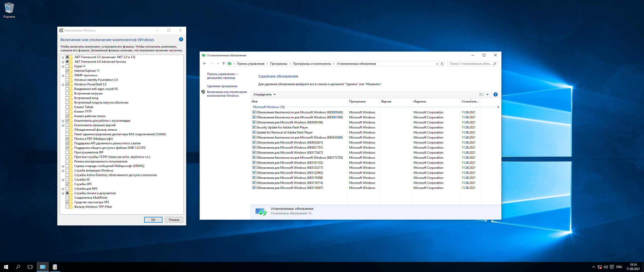644x272 pixels.
Task: Expand .NET Framework 3.5 tree node
Action: [x=63, y=57]
